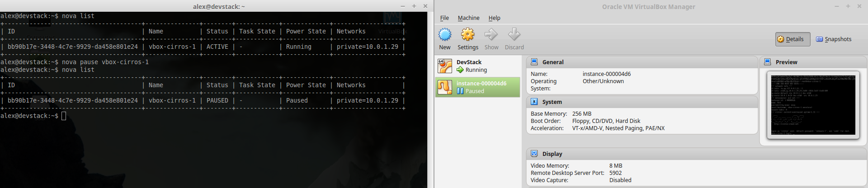Click the Discard toolbar icon

514,35
